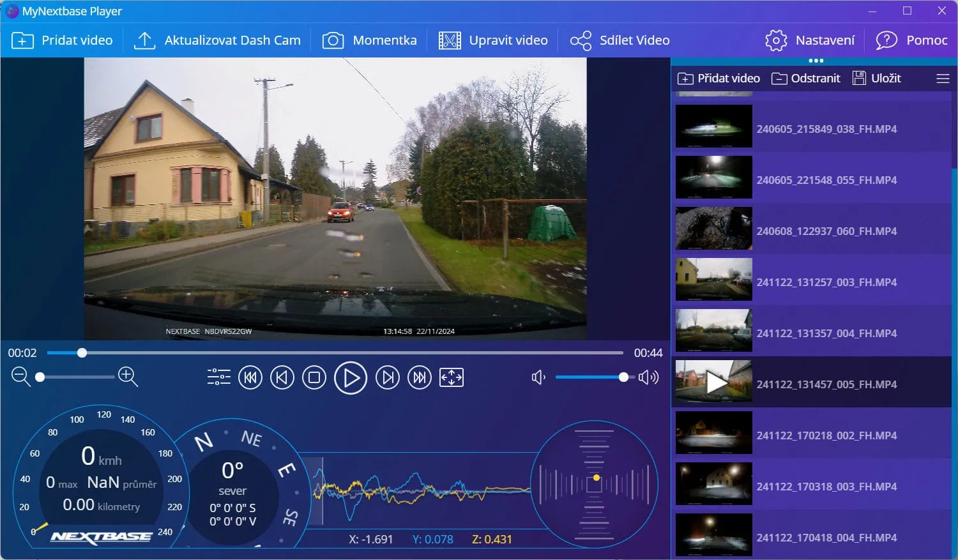Expand the three-dots panel handle
Image resolution: width=958 pixels, height=560 pixels.
(816, 61)
